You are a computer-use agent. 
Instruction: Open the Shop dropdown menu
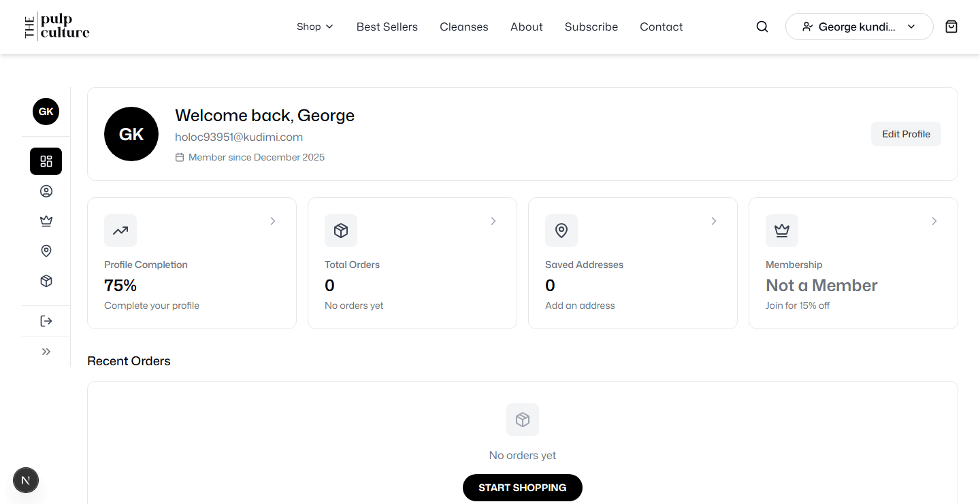315,27
